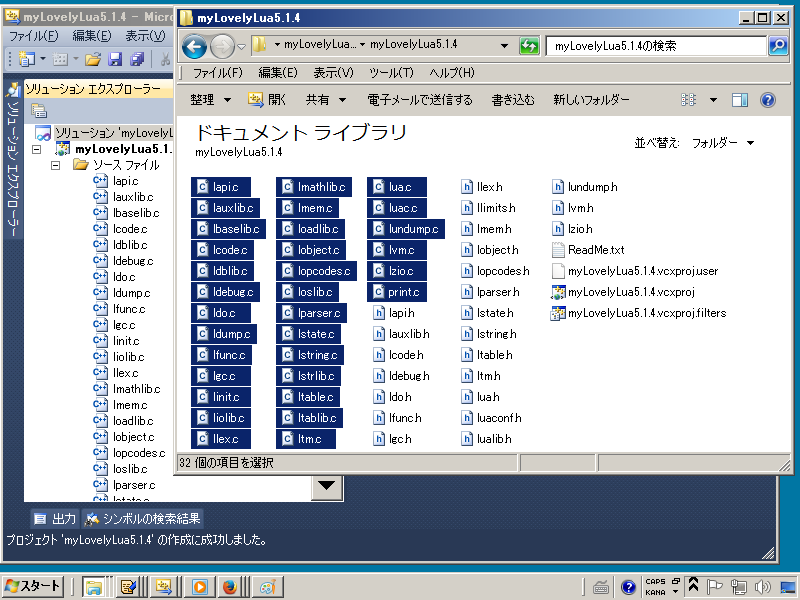Image resolution: width=800 pixels, height=600 pixels.
Task: Open the ツール(T) menu
Action: (391, 73)
